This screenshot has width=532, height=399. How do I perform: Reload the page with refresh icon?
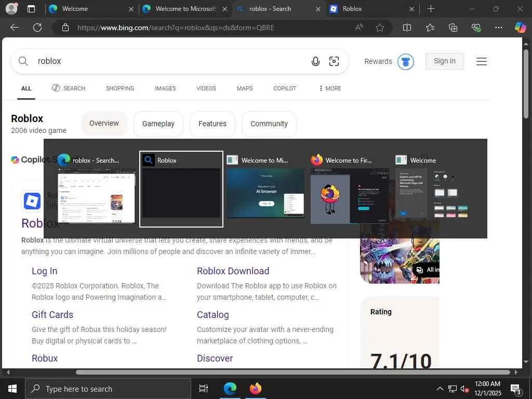(x=37, y=28)
